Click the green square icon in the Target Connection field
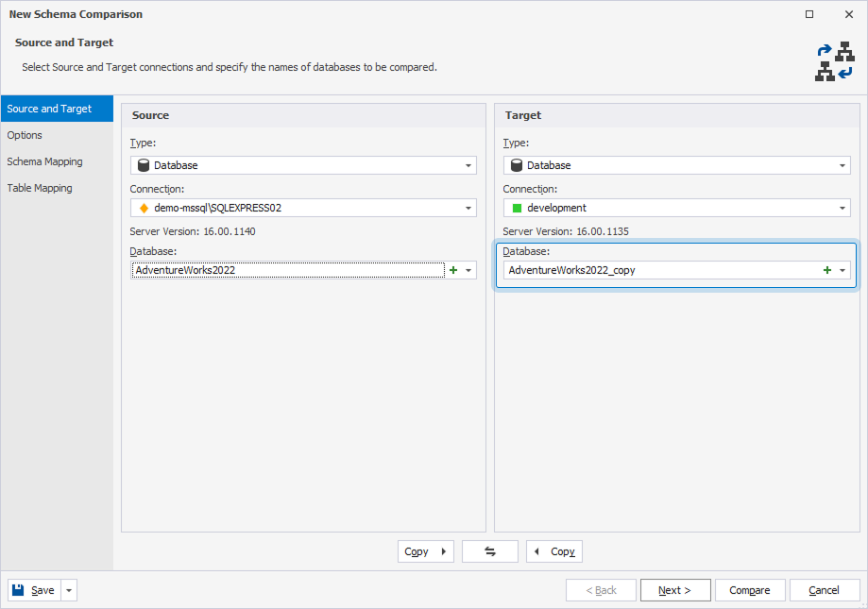The width and height of the screenshot is (868, 609). point(517,208)
